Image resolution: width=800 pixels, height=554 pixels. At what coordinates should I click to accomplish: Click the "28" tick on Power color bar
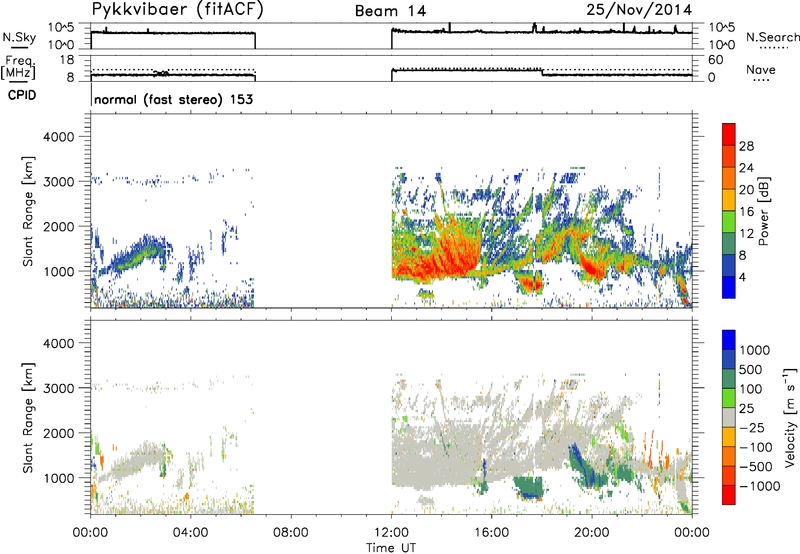point(746,146)
